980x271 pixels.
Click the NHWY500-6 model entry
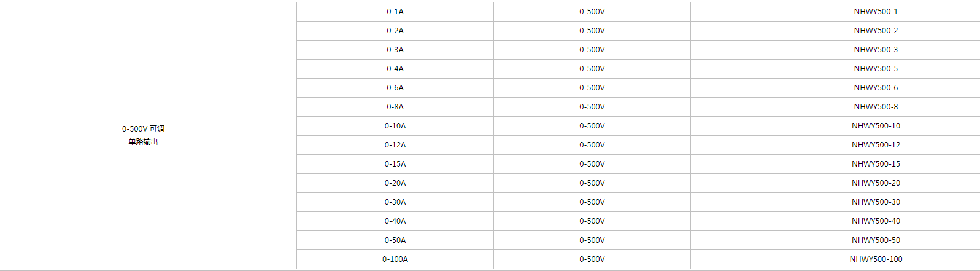coord(876,88)
